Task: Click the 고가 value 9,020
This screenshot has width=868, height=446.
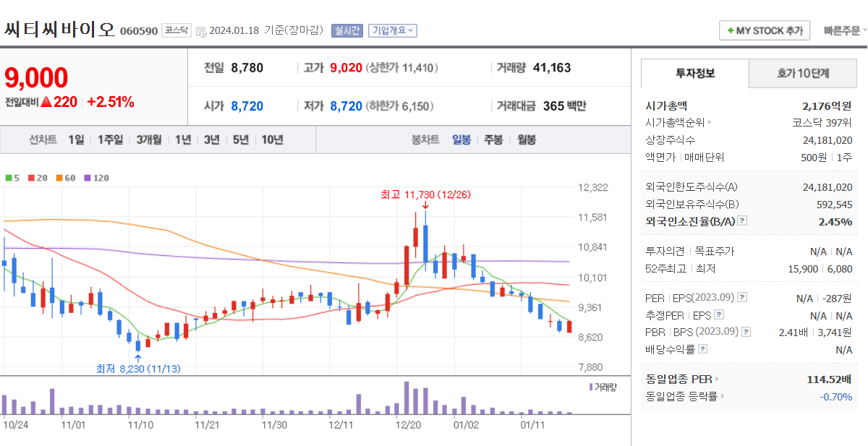Action: 346,68
